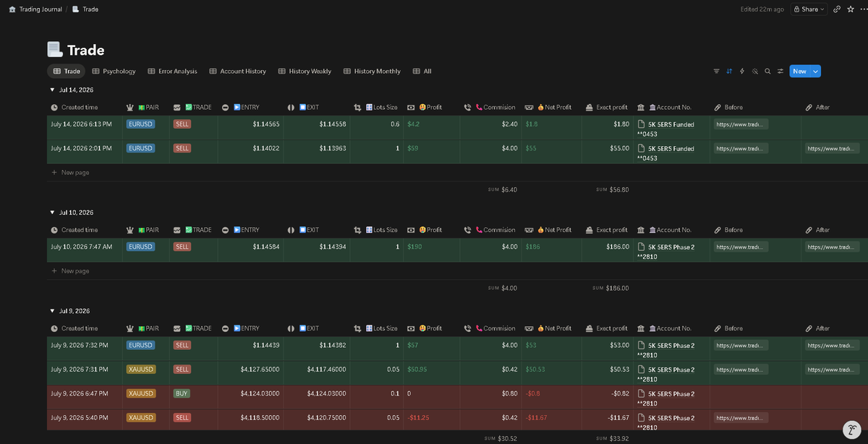Switch to the History Monthly view tab
The width and height of the screenshot is (868, 444).
(x=372, y=72)
